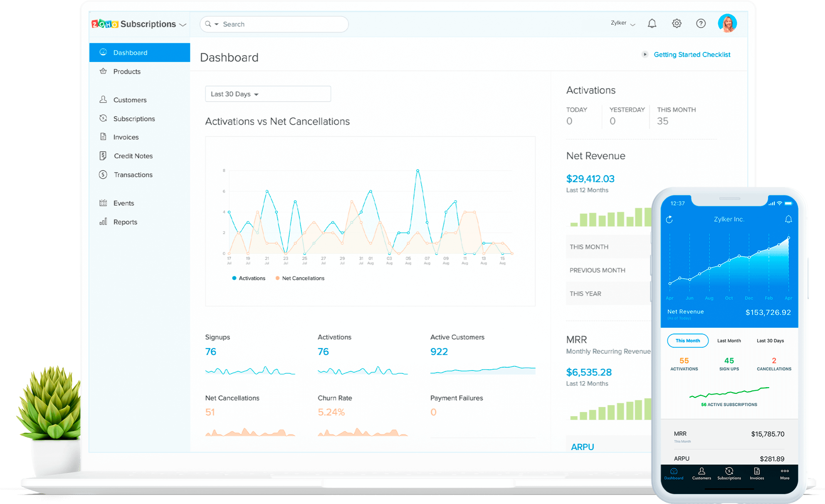
Task: Open Dashboard in sidebar
Action: coord(140,52)
